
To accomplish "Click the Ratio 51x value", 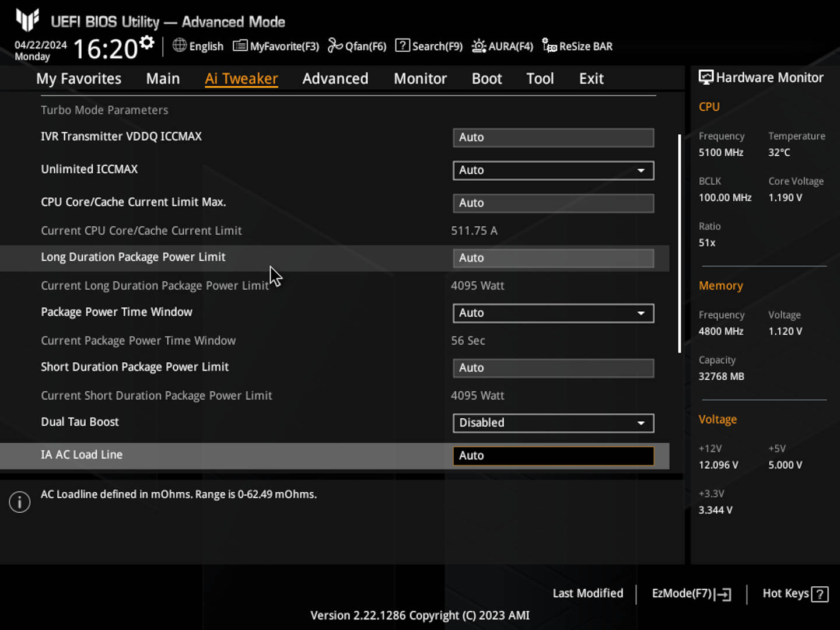I will point(707,243).
